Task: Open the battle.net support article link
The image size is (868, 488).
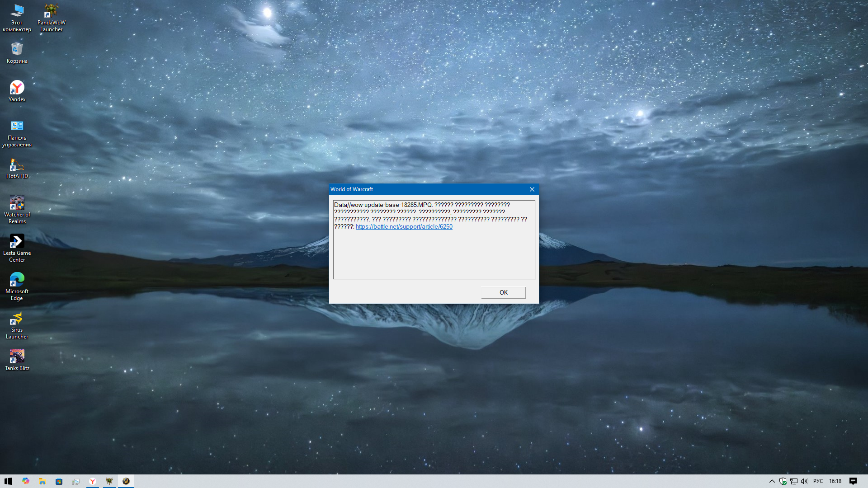Action: click(404, 226)
